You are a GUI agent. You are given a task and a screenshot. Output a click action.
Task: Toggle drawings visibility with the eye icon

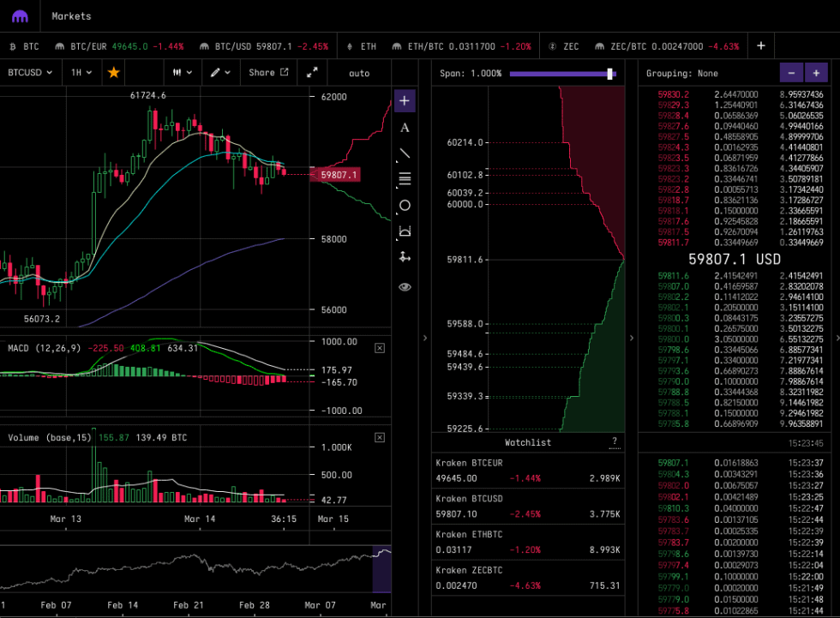[x=405, y=286]
